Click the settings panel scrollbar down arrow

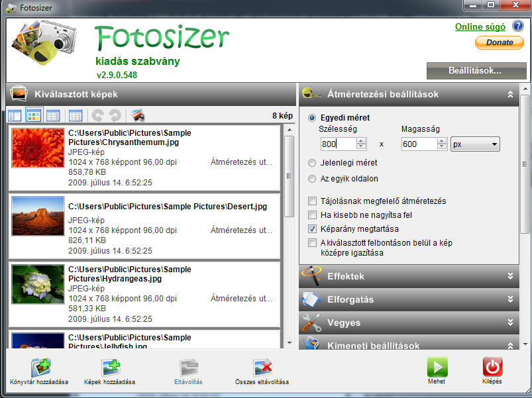click(525, 344)
